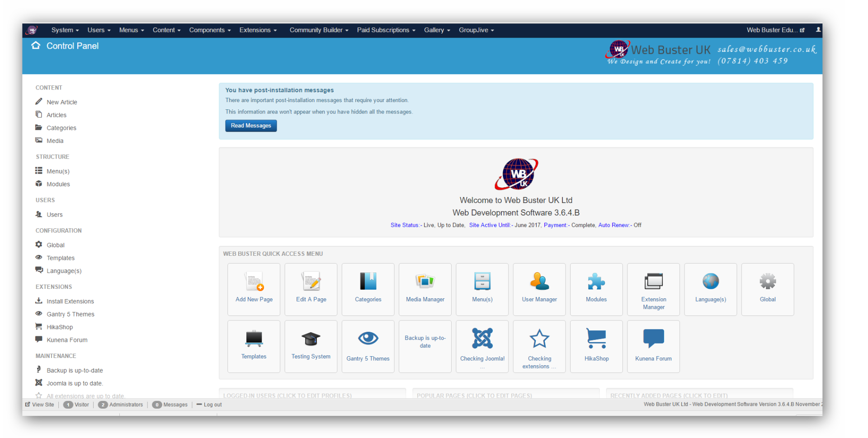868x438 pixels.
Task: Expand the Paid Subscriptions dropdown
Action: tap(386, 30)
